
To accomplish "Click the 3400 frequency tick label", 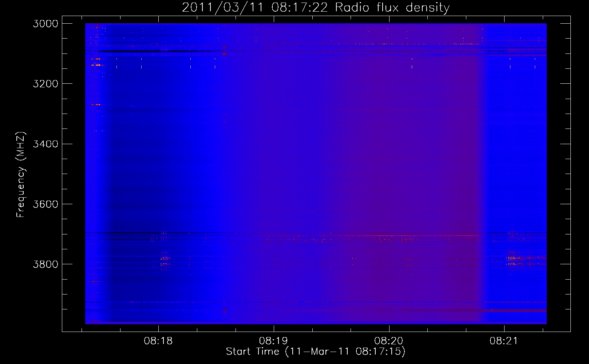I will pos(46,144).
